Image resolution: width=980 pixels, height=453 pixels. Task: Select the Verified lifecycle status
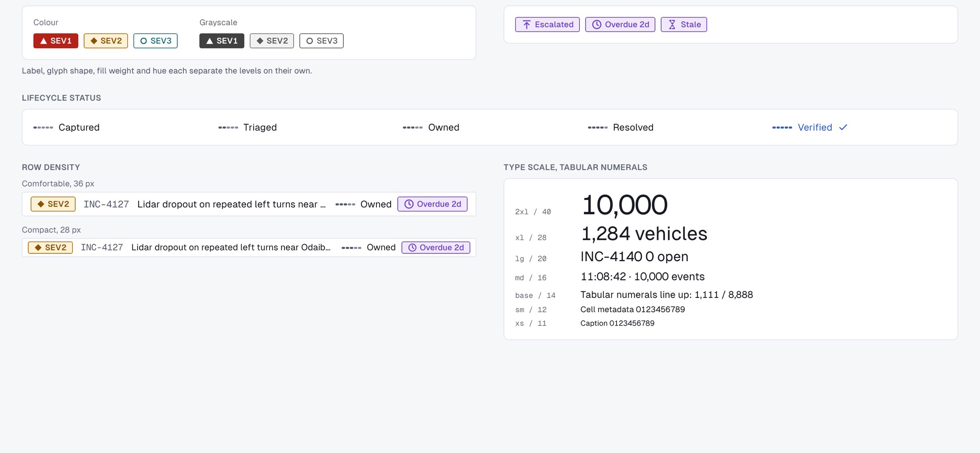click(810, 127)
